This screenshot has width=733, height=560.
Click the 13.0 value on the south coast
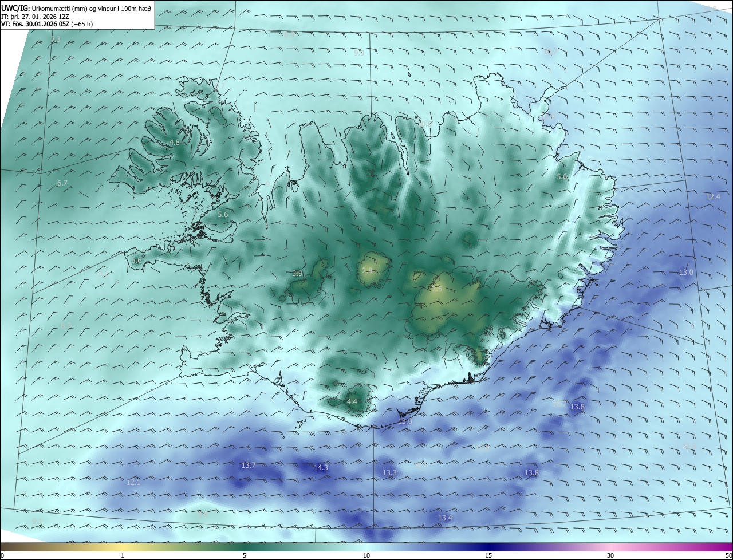(405, 421)
